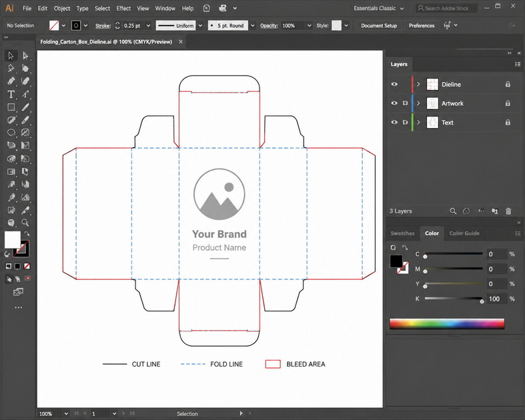Hide the Text layer

point(394,122)
